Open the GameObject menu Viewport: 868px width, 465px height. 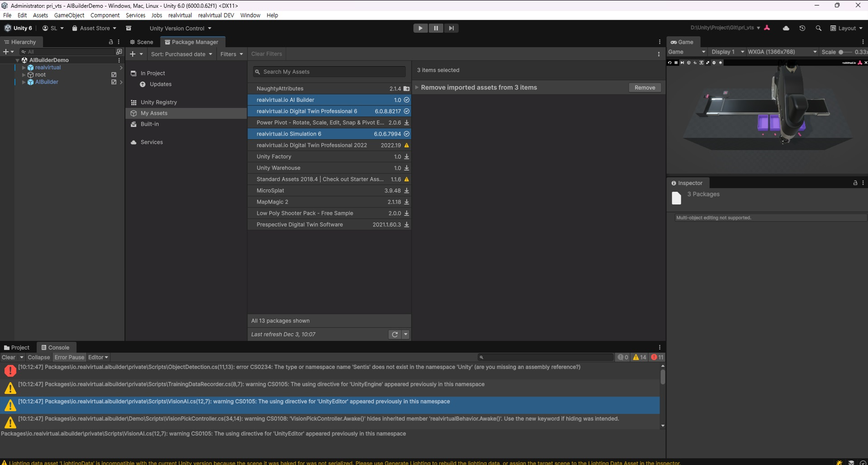click(x=69, y=15)
